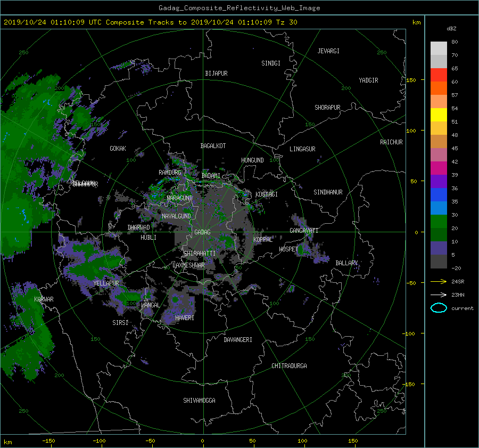Click the HUNGUND city label
The image size is (479, 448).
coord(252,160)
